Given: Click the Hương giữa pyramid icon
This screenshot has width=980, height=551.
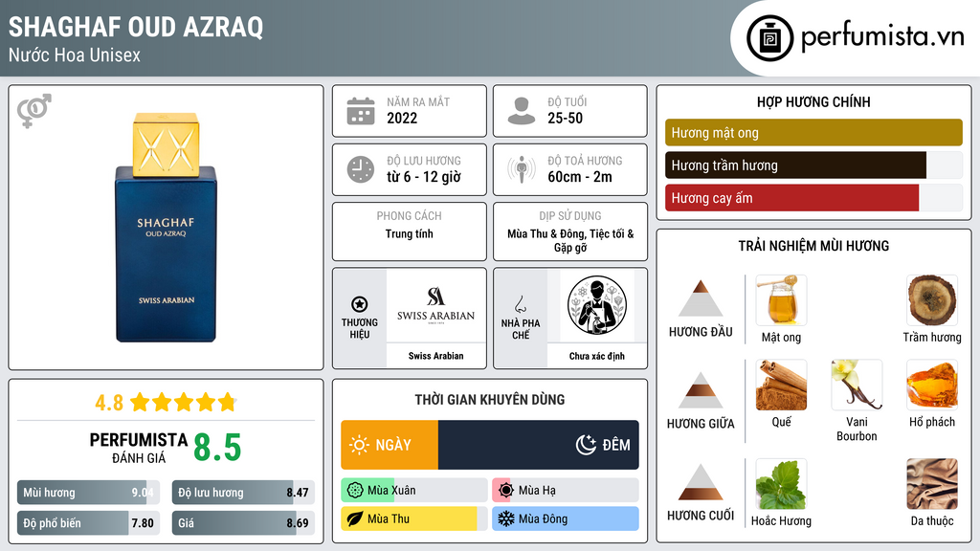Looking at the screenshot, I should coord(701,390).
